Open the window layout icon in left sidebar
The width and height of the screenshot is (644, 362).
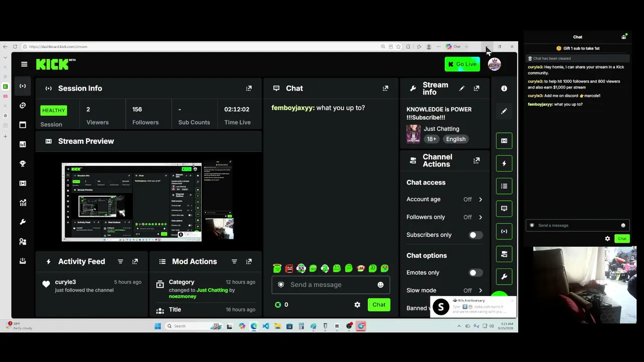coord(23,125)
